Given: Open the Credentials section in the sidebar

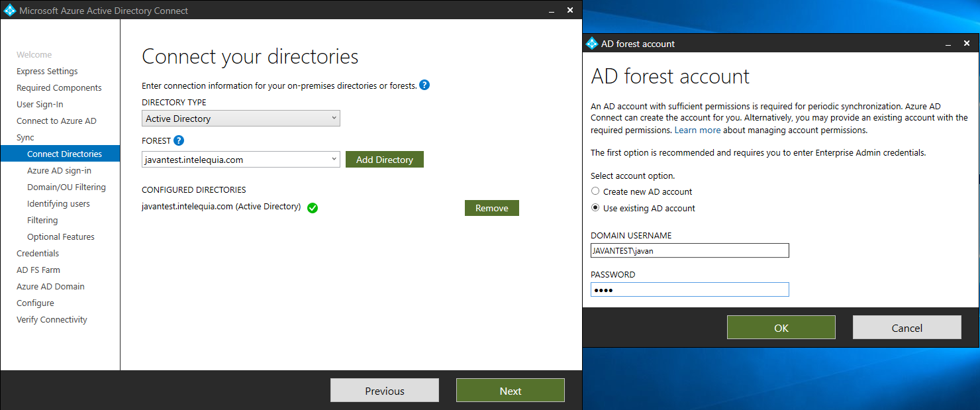Looking at the screenshot, I should click(x=38, y=253).
